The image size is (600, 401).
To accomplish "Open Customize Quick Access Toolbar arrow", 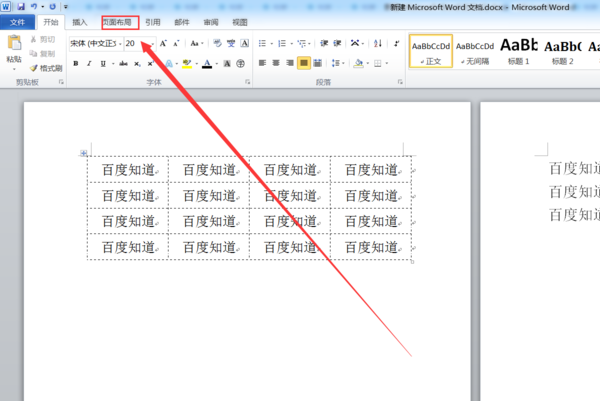I will pyautogui.click(x=66, y=7).
